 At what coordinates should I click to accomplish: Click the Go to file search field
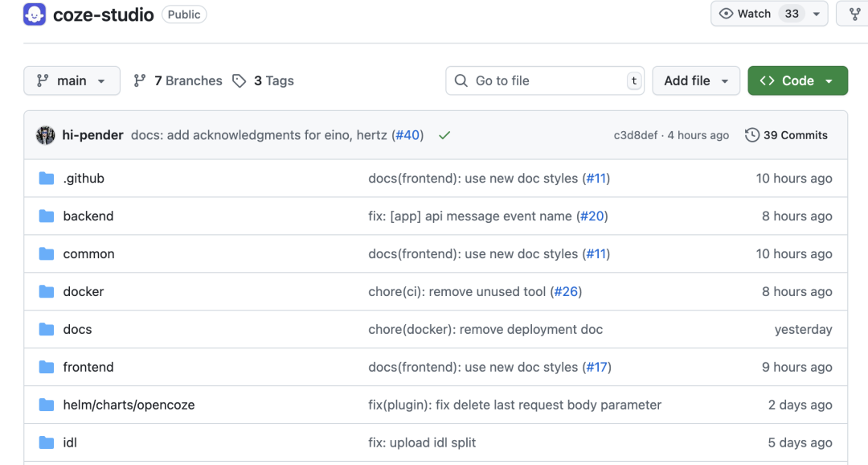(545, 80)
